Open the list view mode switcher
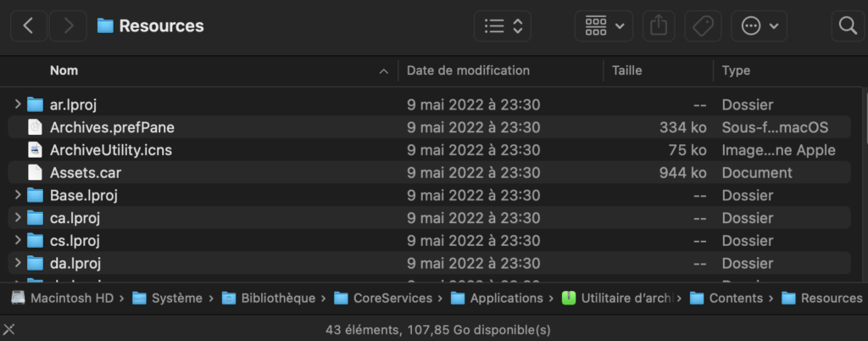The width and height of the screenshot is (868, 341). (x=503, y=26)
